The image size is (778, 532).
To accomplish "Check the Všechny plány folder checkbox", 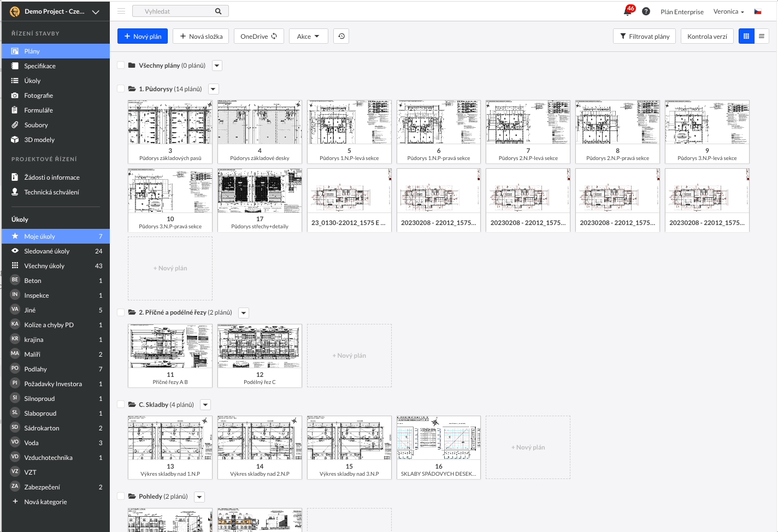I will (121, 65).
